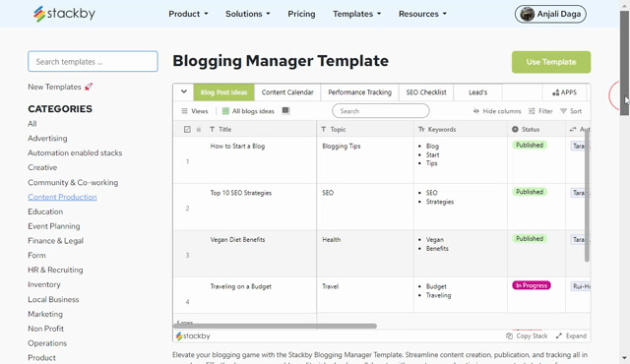Click the table's horizontal scrollbar
The height and width of the screenshot is (364, 630).
tap(276, 326)
